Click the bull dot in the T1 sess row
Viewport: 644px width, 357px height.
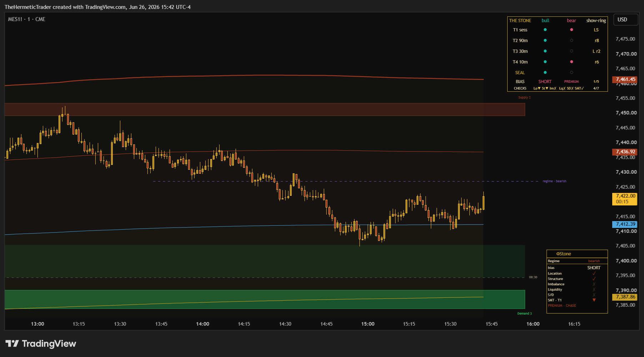click(545, 30)
